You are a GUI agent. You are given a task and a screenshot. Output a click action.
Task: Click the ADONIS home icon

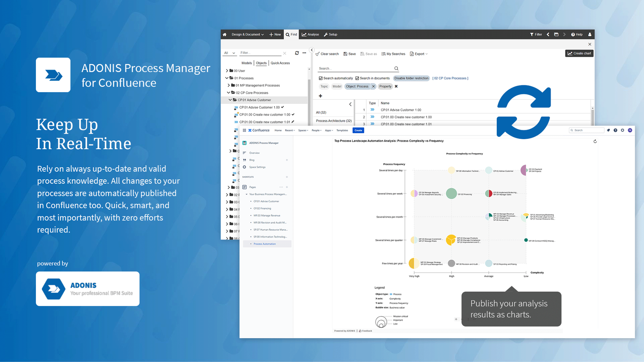(x=225, y=35)
